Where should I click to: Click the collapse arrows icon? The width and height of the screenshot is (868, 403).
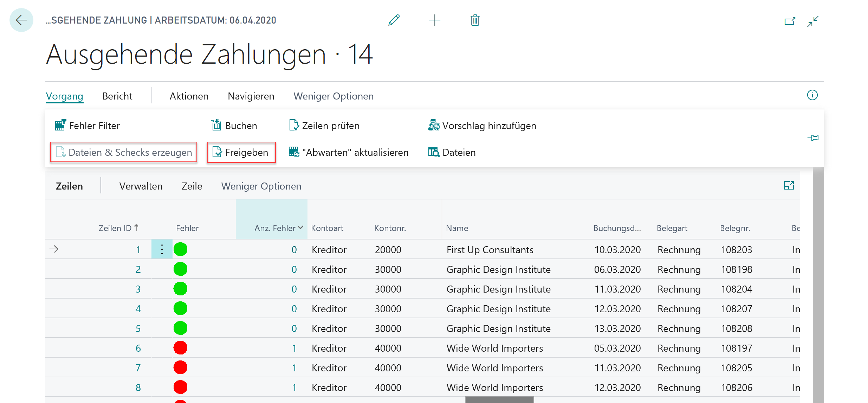click(x=813, y=21)
